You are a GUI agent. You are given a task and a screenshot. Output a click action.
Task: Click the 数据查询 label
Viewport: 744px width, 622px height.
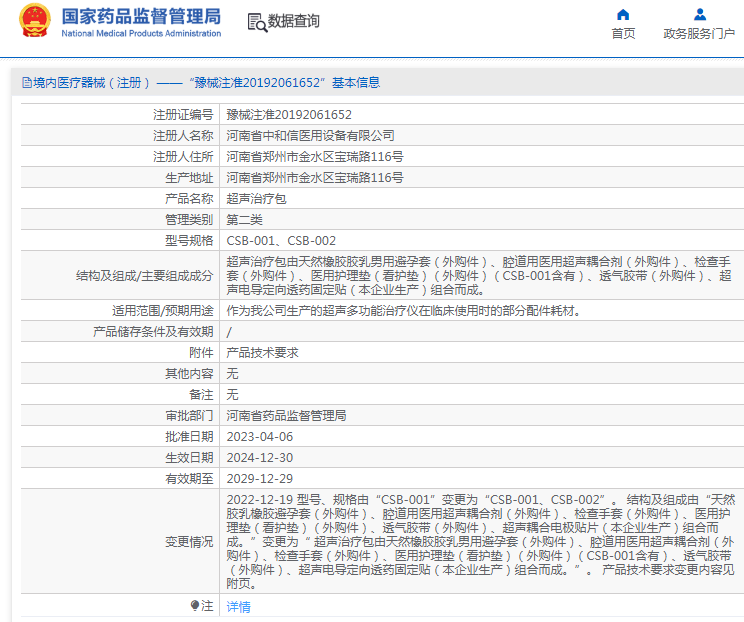pyautogui.click(x=294, y=21)
